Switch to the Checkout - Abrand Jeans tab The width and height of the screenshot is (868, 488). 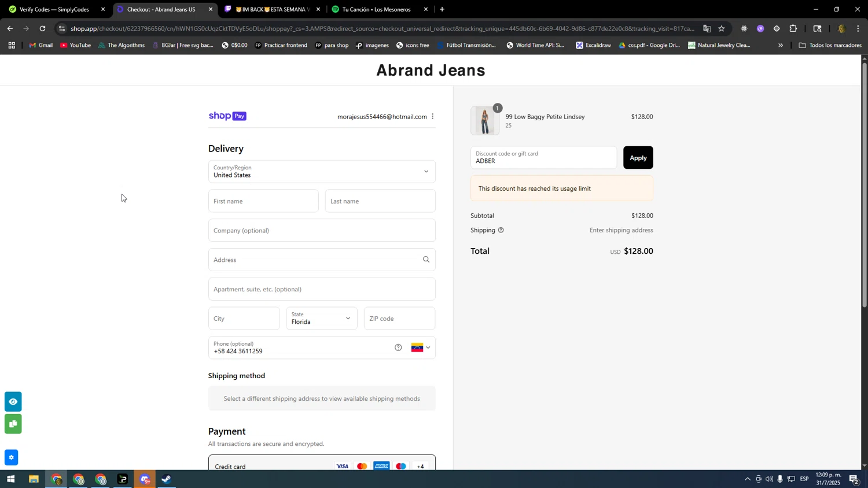[160, 9]
